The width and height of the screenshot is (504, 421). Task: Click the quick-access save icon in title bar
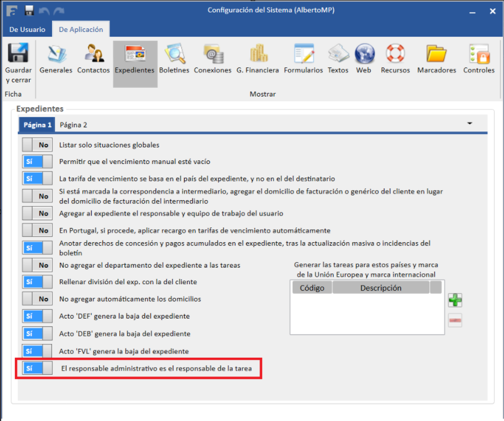point(29,11)
